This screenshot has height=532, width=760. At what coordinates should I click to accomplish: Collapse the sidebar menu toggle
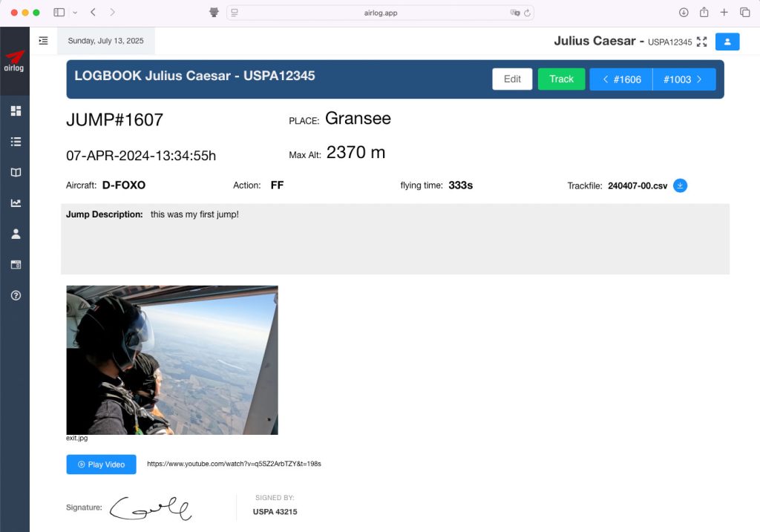click(x=43, y=41)
